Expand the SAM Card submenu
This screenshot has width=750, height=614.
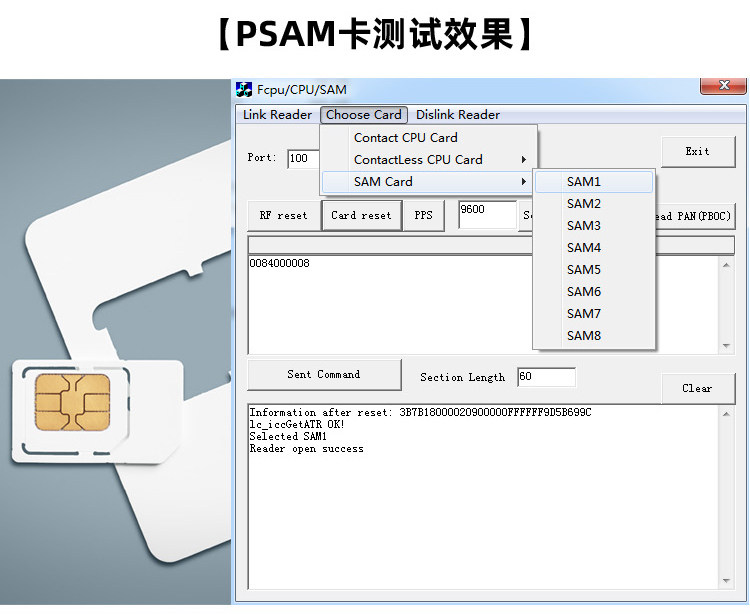[x=429, y=182]
